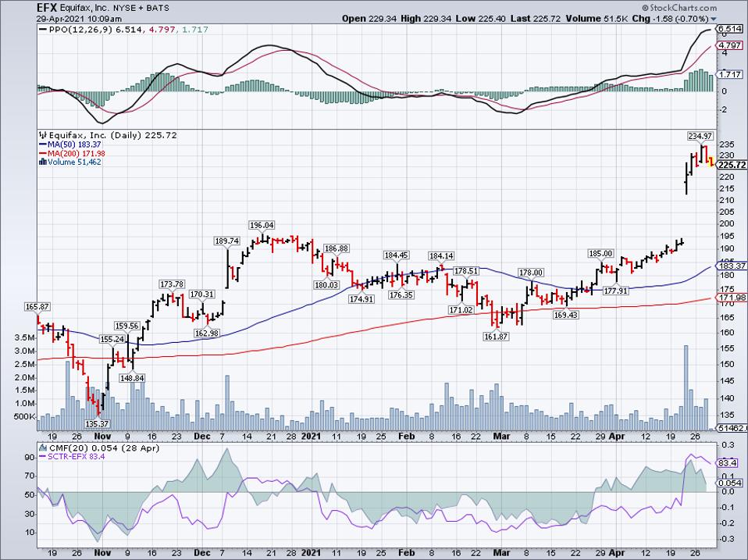748x560 pixels.
Task: Click the 3.5M volume axis label
Action: click(x=25, y=337)
